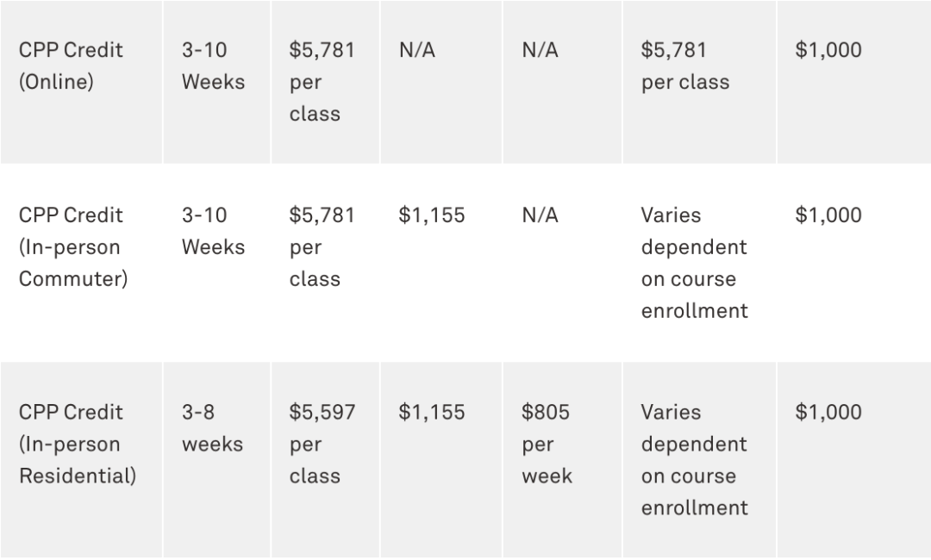
Task: Click the second N/A in the Online row
Action: [540, 51]
